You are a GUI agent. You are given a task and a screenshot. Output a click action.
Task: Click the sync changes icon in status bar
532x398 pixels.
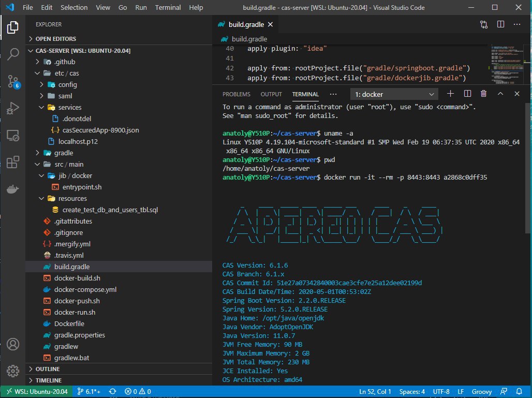pyautogui.click(x=113, y=392)
